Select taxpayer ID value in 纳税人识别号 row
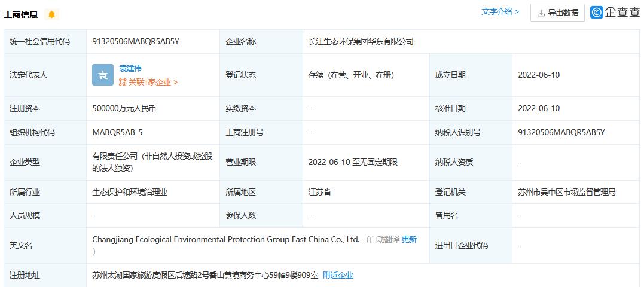Screen dimensions: 644x287 point(561,132)
